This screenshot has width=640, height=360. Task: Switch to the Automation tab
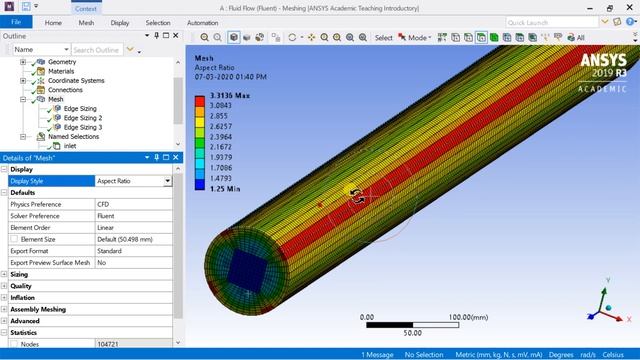click(x=202, y=23)
